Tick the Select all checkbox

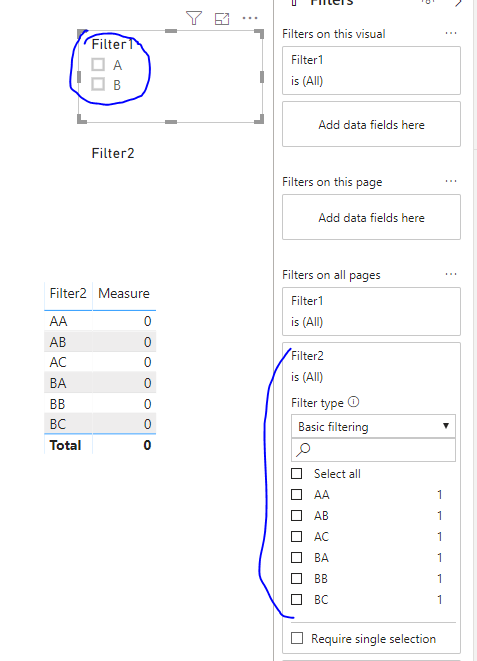[x=297, y=473]
